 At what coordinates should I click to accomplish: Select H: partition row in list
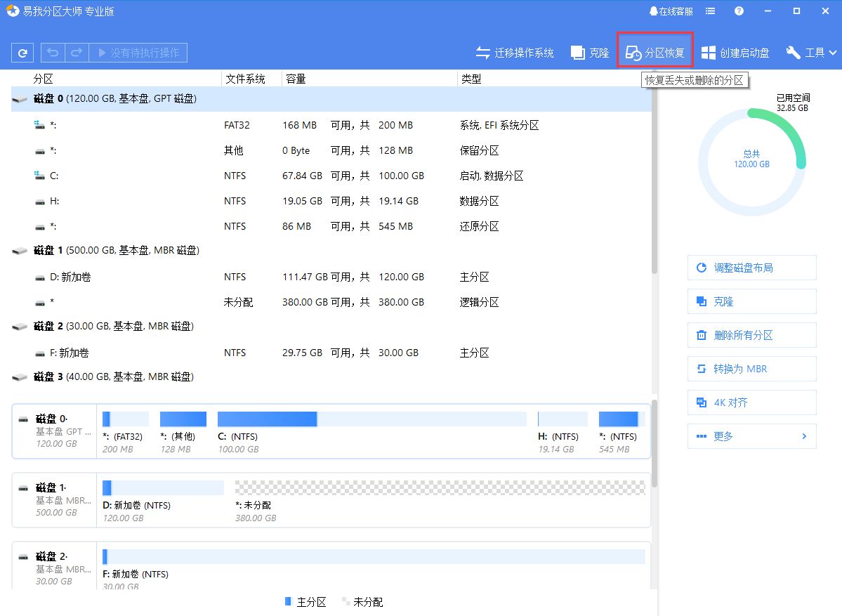[x=331, y=201]
